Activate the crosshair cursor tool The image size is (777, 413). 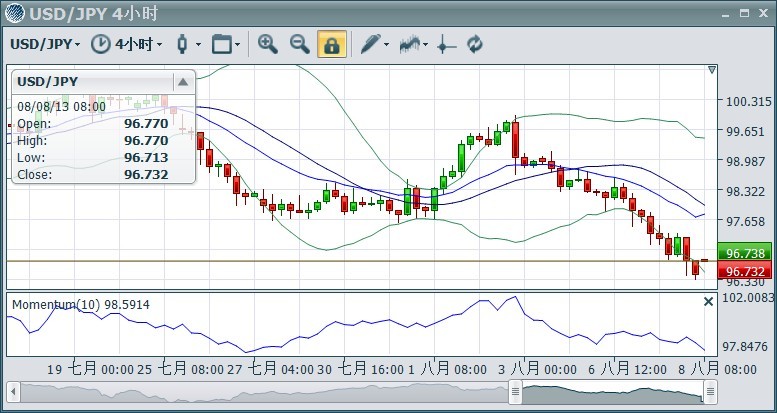(446, 46)
